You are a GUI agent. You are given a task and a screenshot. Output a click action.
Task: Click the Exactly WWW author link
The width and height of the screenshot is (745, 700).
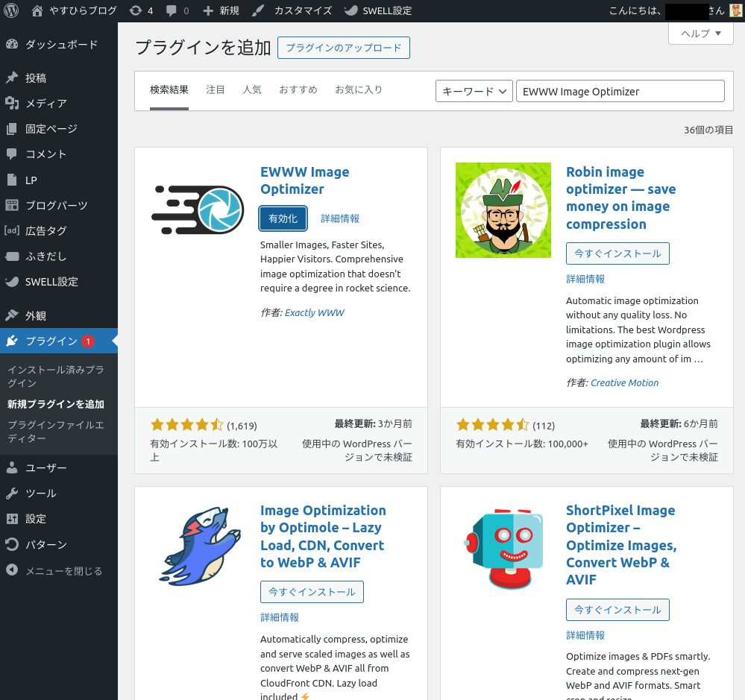[314, 313]
